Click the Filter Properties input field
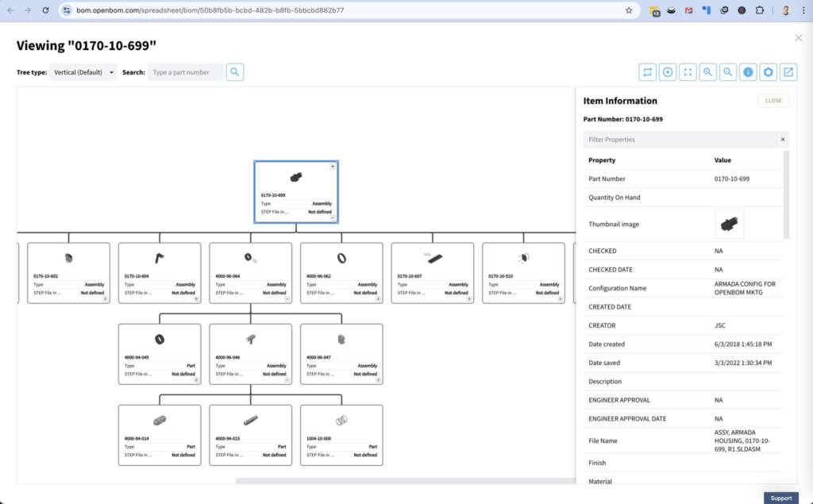 click(680, 140)
